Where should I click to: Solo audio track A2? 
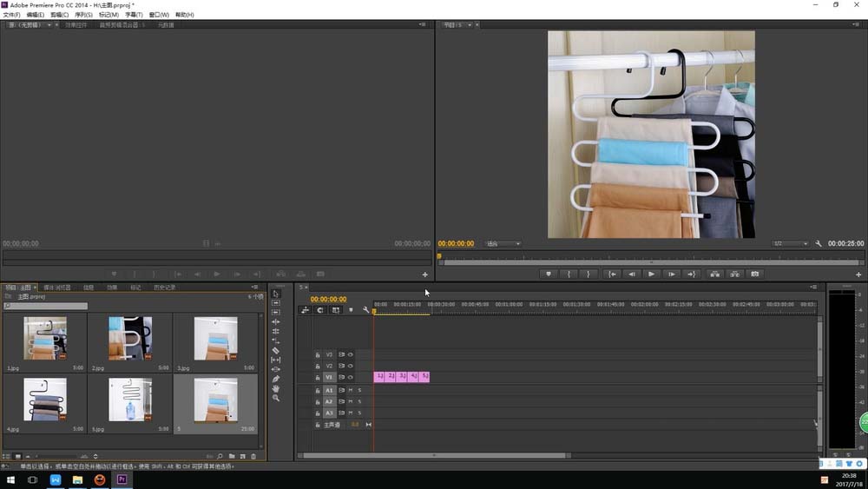[x=359, y=401]
